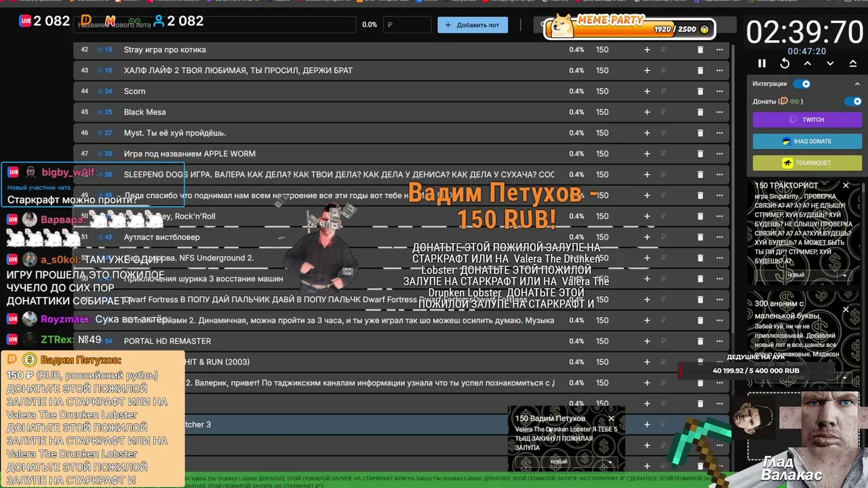Screen dimensions: 868x488
Task: Dismiss the 300 аноним donation card
Action: pos(846,310)
